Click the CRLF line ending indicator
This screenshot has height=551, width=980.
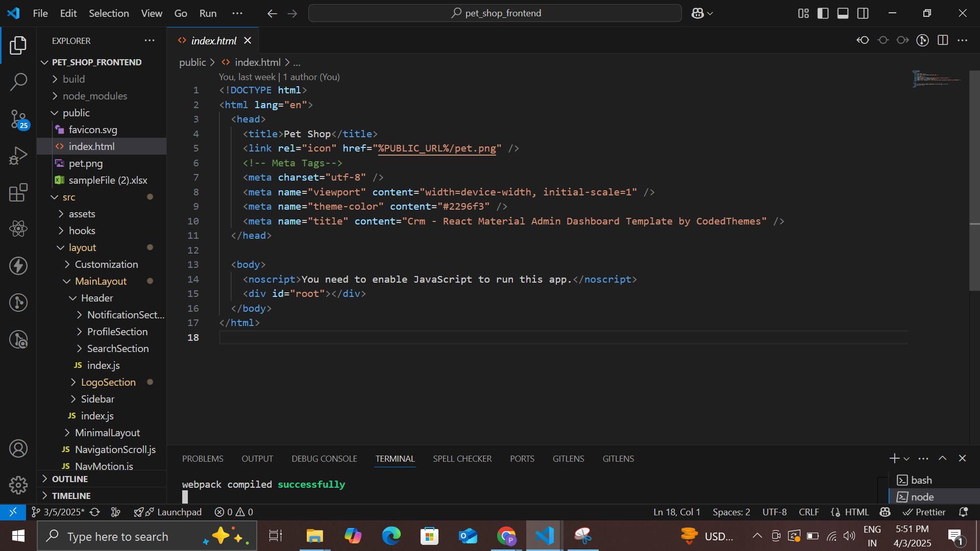pyautogui.click(x=808, y=512)
